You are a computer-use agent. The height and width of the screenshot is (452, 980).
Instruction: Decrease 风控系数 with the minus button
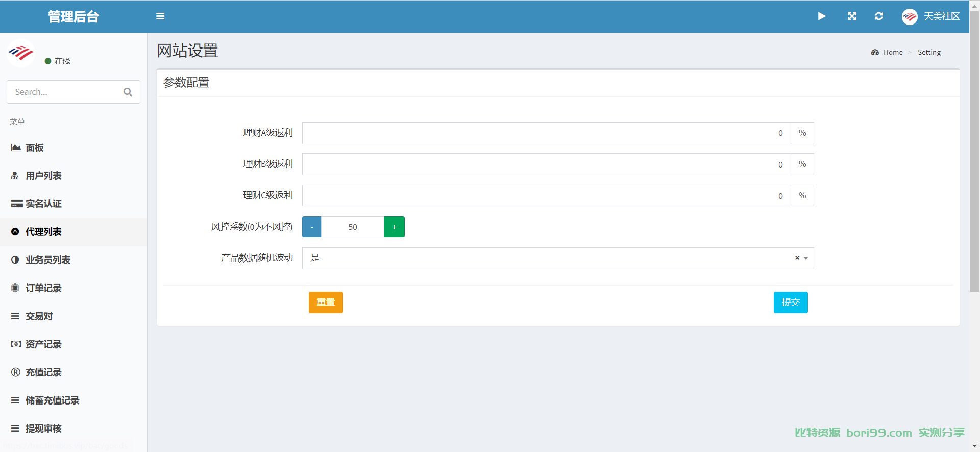[312, 227]
